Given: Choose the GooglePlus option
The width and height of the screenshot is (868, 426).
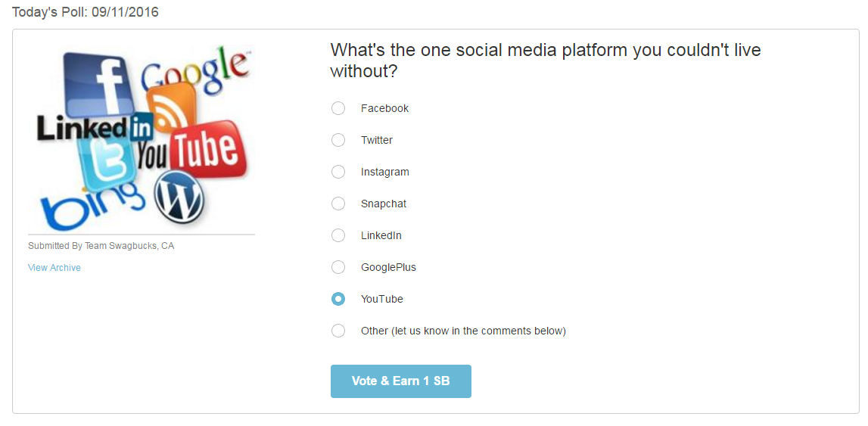Looking at the screenshot, I should pyautogui.click(x=338, y=267).
